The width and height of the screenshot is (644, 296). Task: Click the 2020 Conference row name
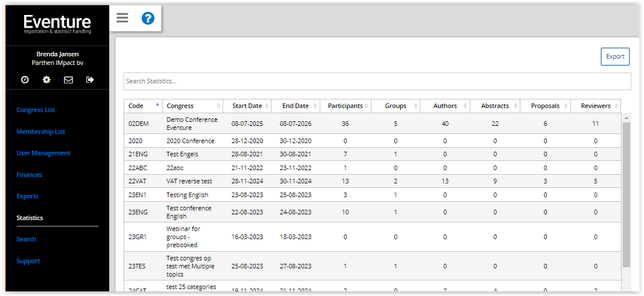190,141
